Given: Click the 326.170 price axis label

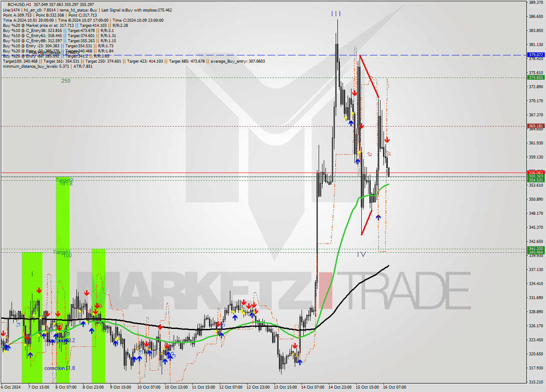Looking at the screenshot, I should point(536,326).
